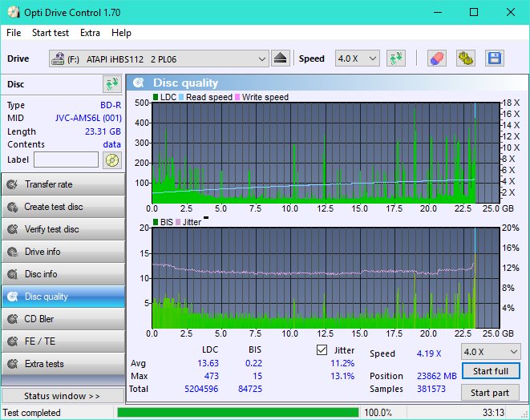Click the Transfer rate sidebar icon
The image size is (530, 420).
pyautogui.click(x=13, y=184)
